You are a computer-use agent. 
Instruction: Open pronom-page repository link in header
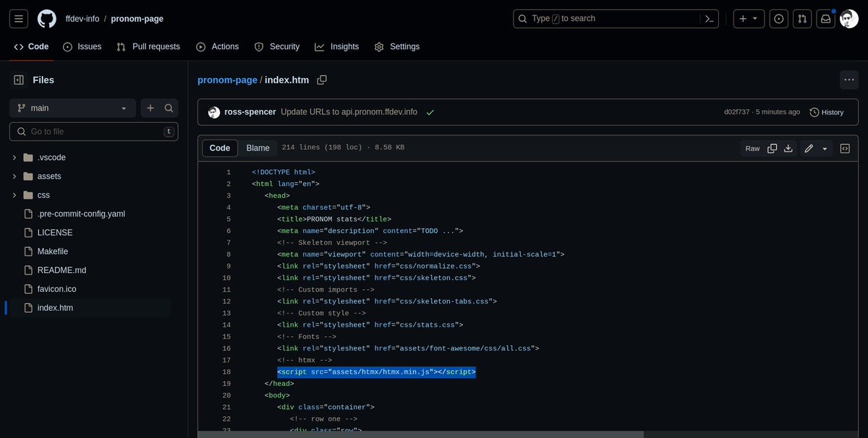(x=137, y=19)
